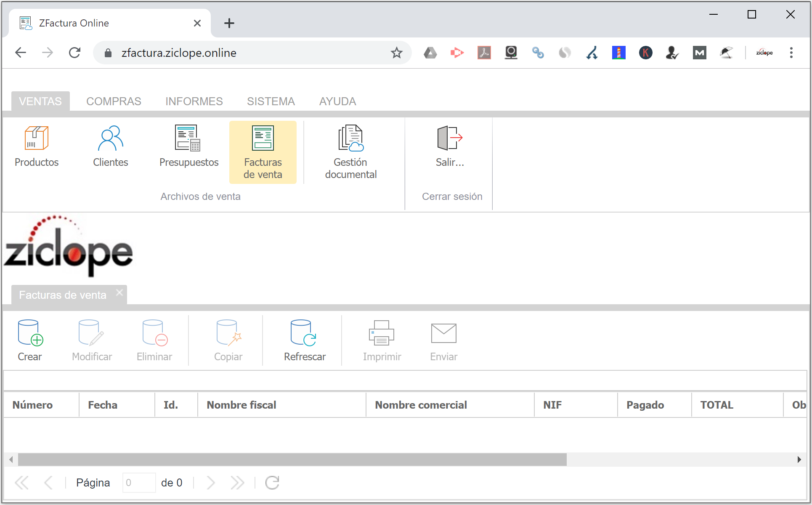The width and height of the screenshot is (812, 505).
Task: Close the Facturas de venta tab
Action: pyautogui.click(x=119, y=292)
